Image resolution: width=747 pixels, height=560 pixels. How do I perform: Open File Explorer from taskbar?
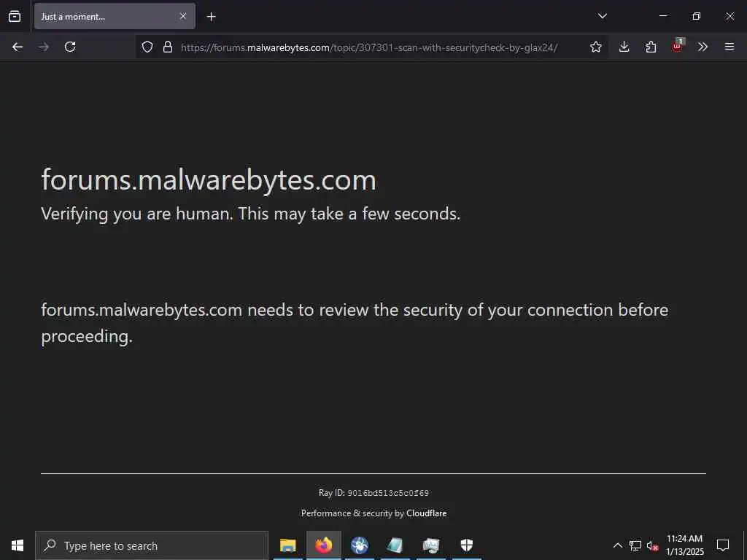pos(287,545)
